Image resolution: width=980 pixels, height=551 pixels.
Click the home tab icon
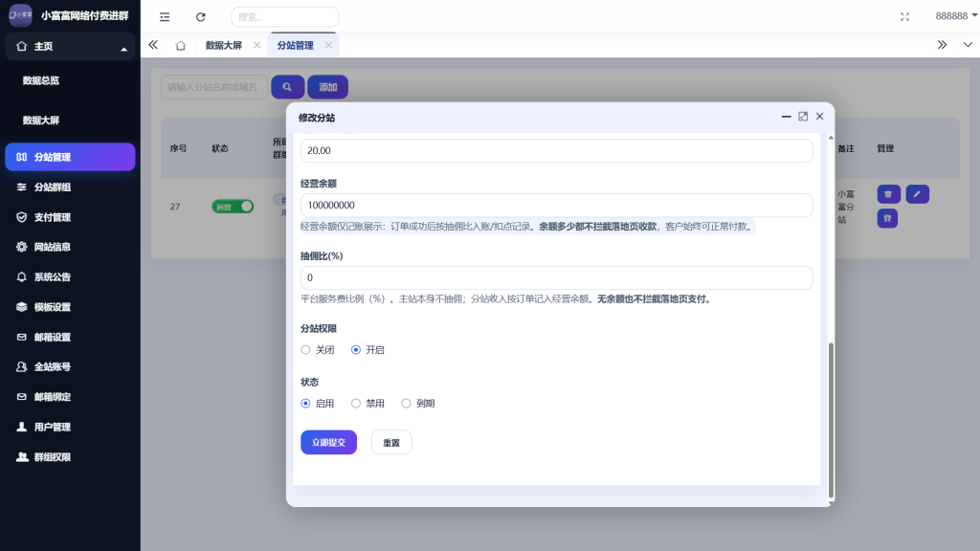coord(181,45)
